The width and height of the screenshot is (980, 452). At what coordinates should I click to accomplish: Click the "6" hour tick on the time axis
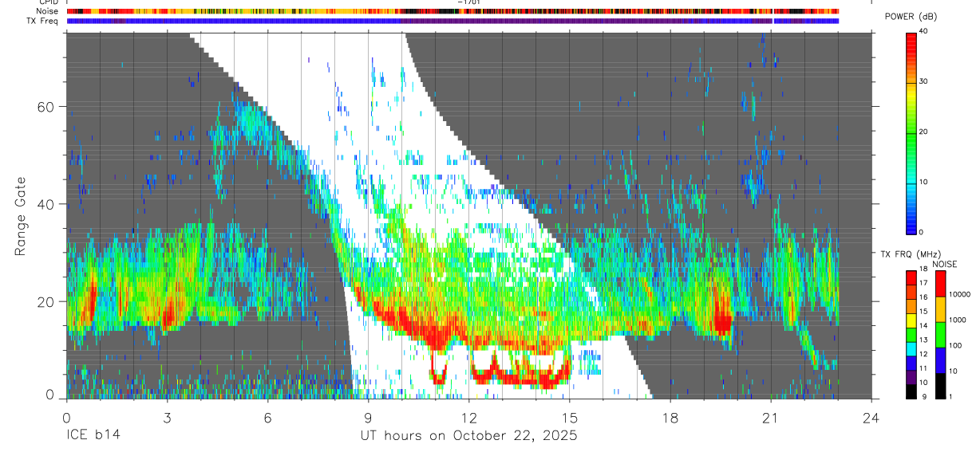[267, 417]
